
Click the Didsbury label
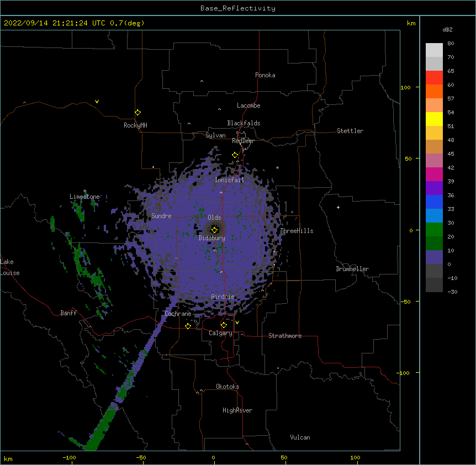point(211,238)
